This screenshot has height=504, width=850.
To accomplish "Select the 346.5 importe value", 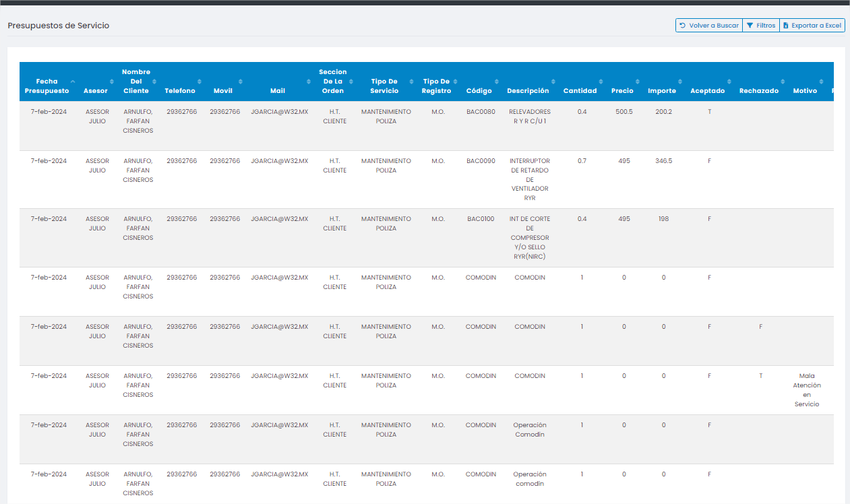I will coord(663,161).
